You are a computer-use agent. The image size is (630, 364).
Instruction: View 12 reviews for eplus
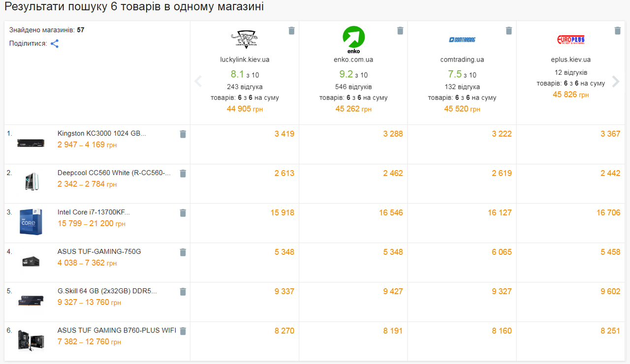[x=571, y=72]
